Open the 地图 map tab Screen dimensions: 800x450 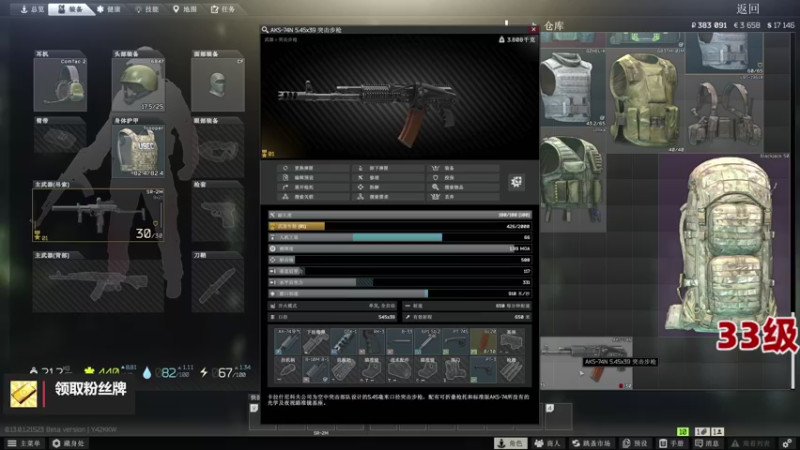pos(185,9)
